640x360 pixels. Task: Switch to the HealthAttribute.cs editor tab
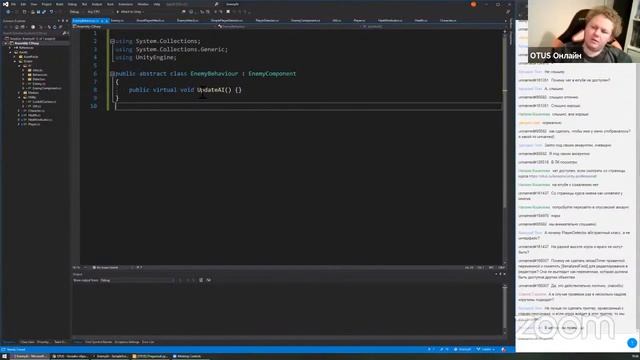[390, 20]
